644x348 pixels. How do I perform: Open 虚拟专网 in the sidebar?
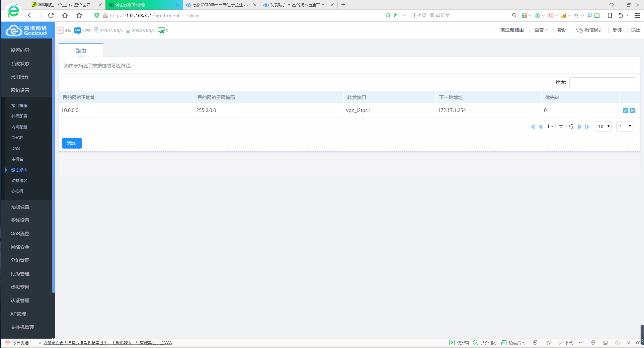click(x=20, y=287)
